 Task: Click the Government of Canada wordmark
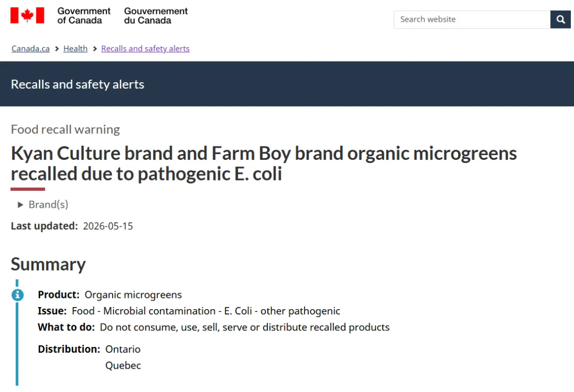(84, 16)
